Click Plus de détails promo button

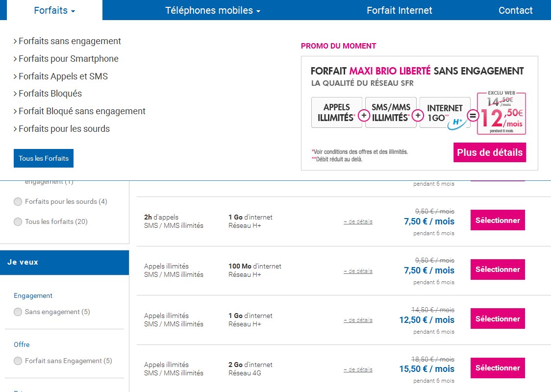(489, 152)
